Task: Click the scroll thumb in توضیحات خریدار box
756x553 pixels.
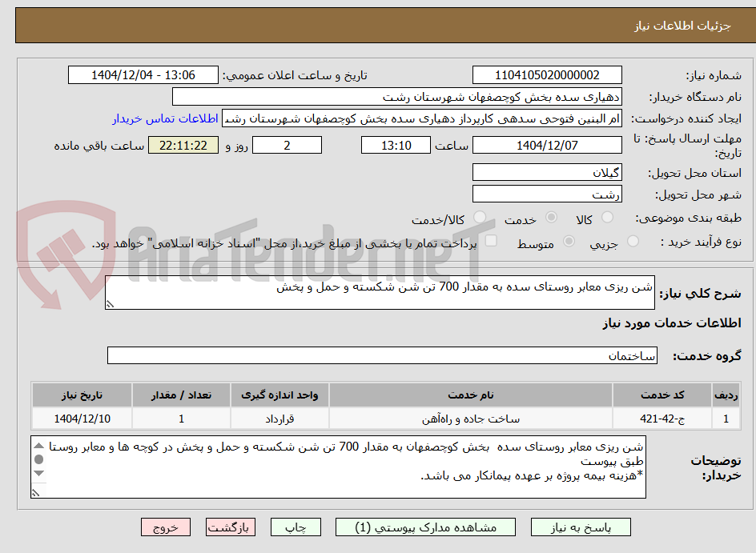Action: pyautogui.click(x=39, y=459)
